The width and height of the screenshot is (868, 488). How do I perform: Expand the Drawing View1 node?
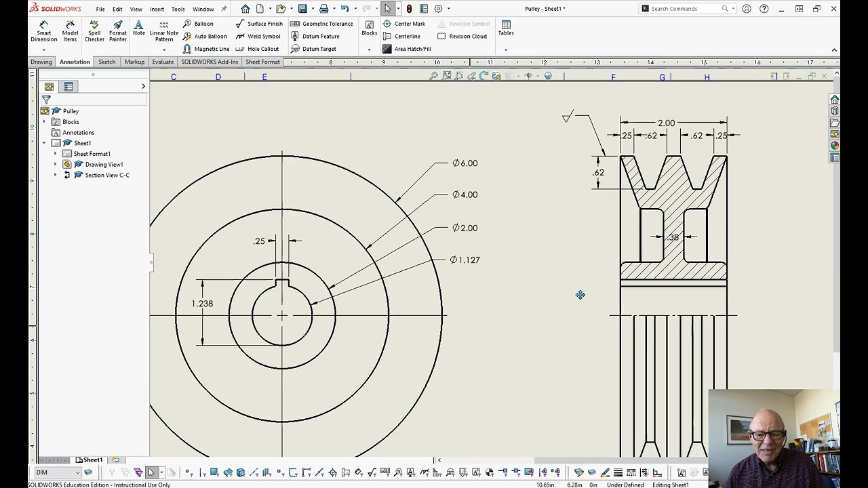click(56, 164)
